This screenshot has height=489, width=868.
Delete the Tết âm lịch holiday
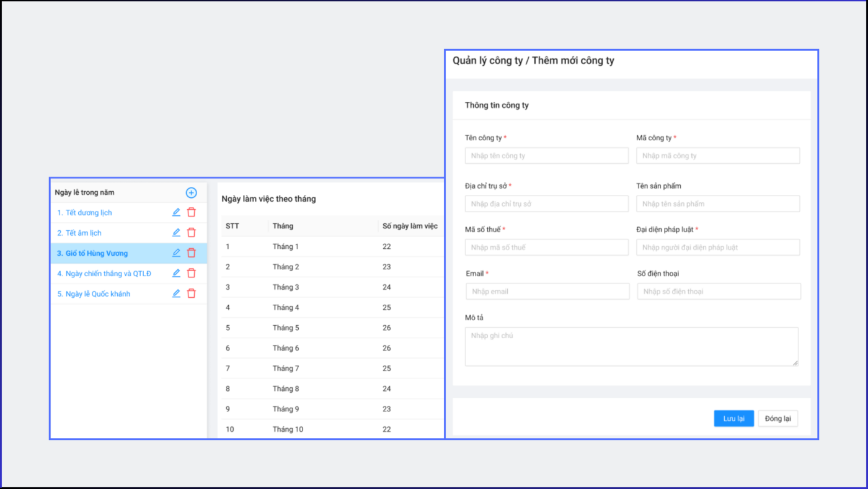[192, 233]
